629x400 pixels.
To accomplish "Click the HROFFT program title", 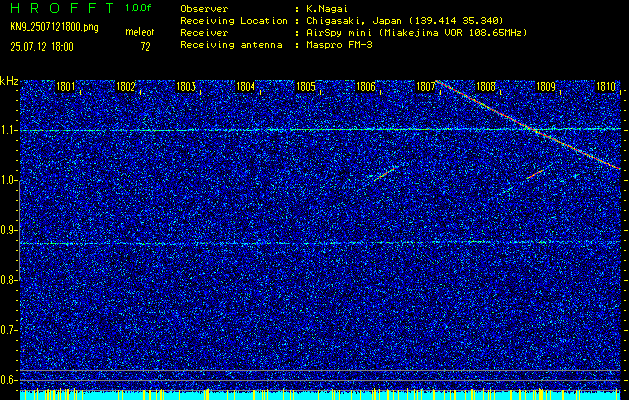I will tap(62, 8).
